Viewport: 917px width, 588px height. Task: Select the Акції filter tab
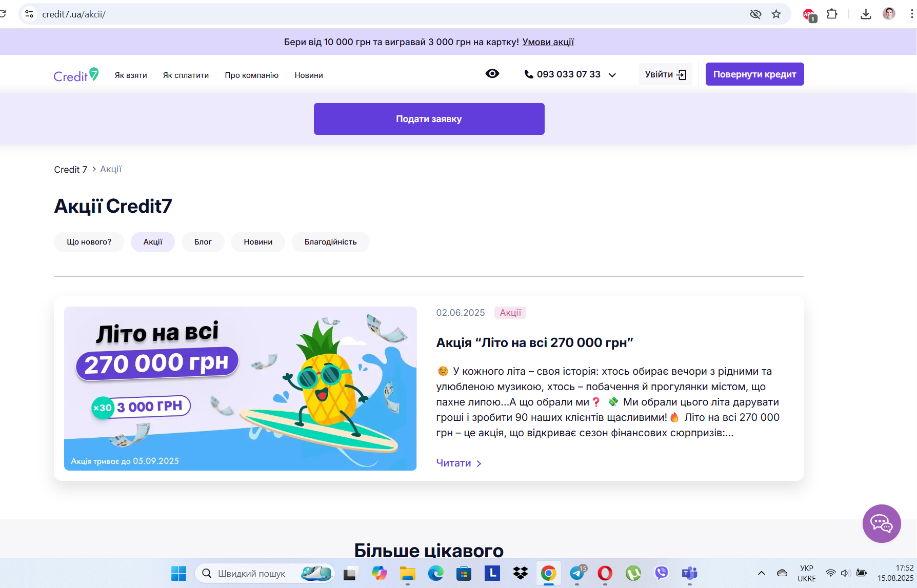coord(153,242)
